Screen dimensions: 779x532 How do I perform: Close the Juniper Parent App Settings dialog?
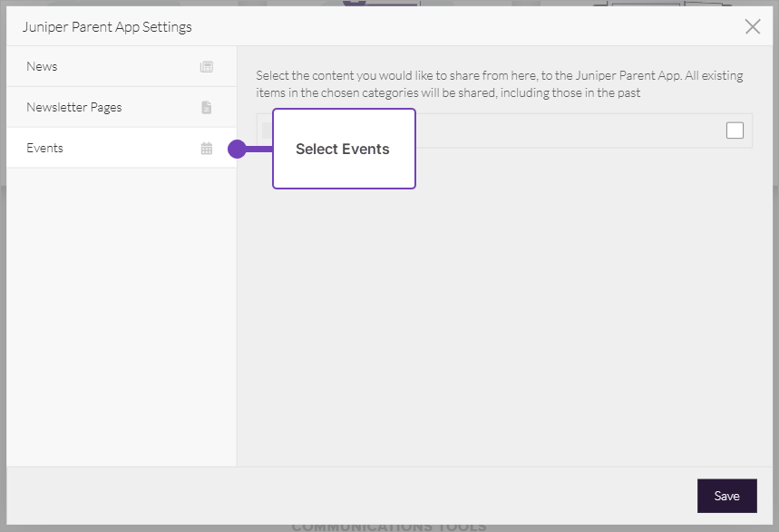752,26
